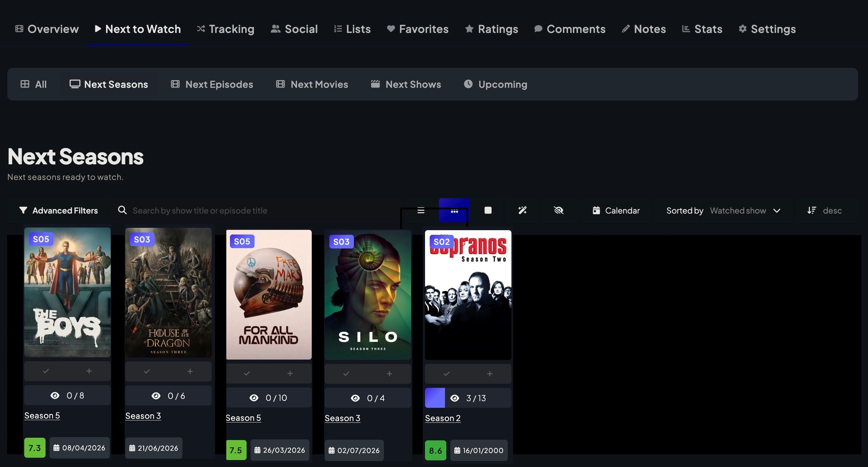868x467 pixels.
Task: Mark Silo season 3 as watched
Action: click(346, 374)
